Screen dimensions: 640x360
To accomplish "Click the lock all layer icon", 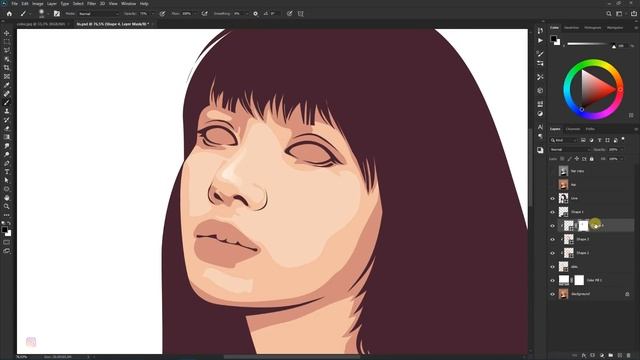I will pyautogui.click(x=591, y=159).
